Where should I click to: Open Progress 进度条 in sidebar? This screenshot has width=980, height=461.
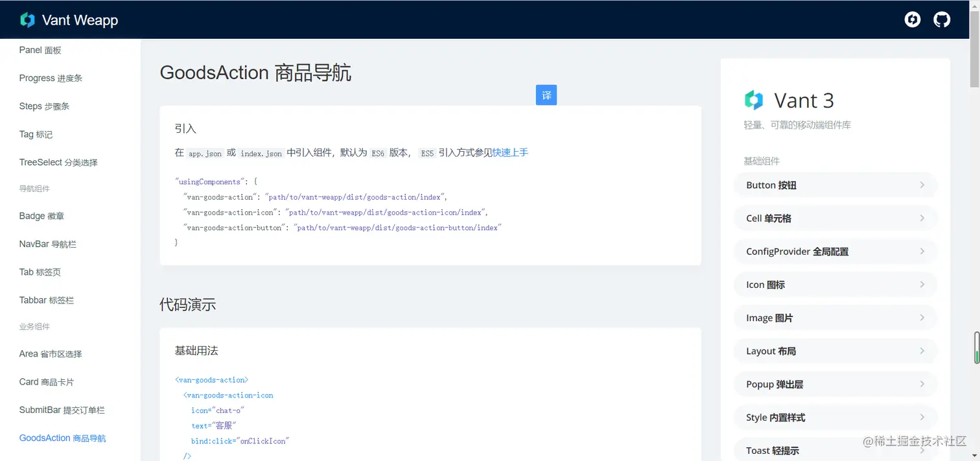(51, 78)
